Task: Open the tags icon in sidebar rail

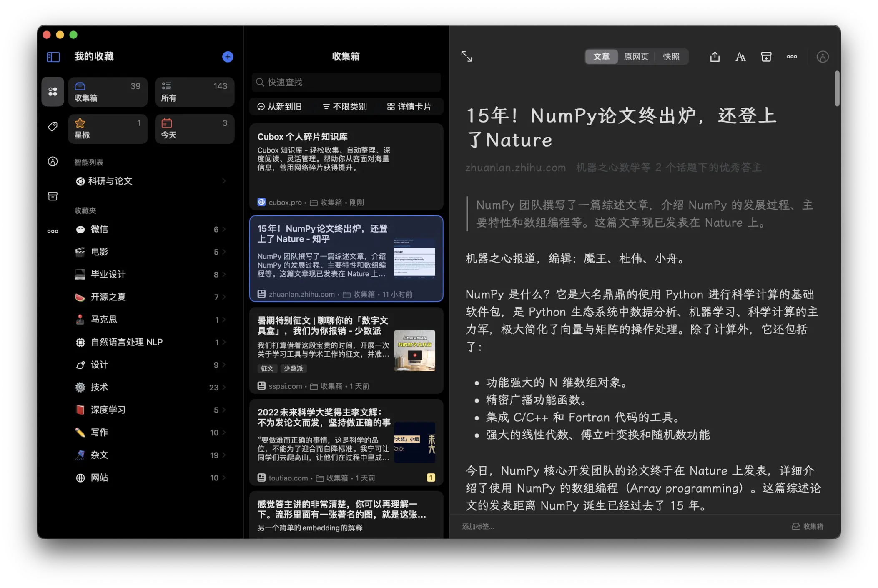Action: (x=53, y=126)
